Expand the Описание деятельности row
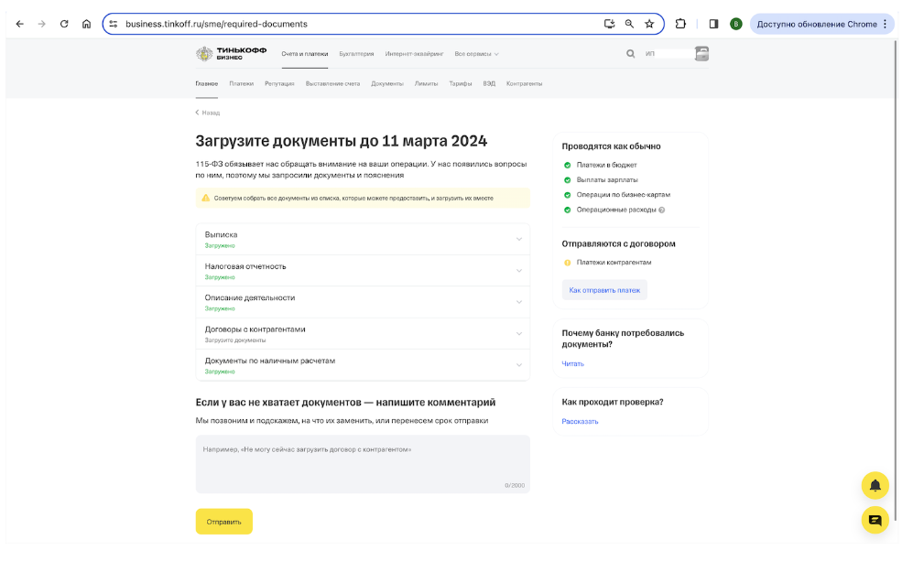 (363, 302)
